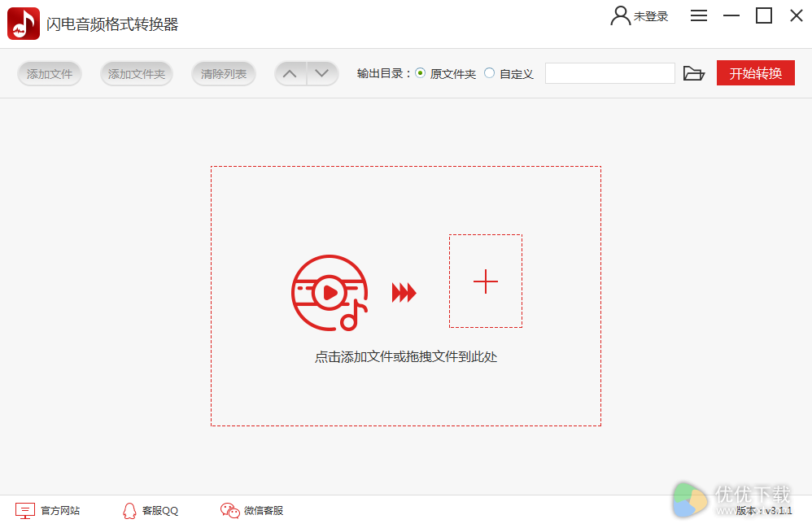This screenshot has width=812, height=528.
Task: Maximize the converter window
Action: tap(764, 15)
